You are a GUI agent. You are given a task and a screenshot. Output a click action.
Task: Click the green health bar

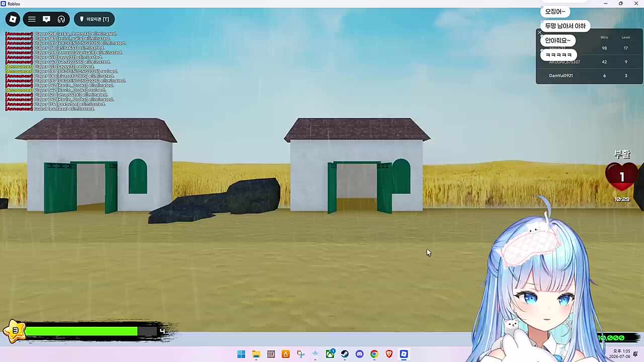82,331
